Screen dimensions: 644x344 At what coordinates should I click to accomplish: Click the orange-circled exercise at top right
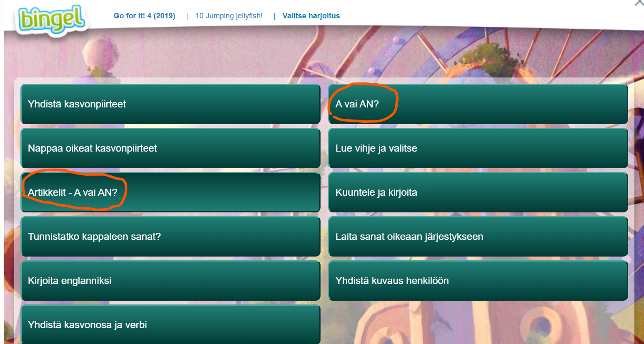358,104
